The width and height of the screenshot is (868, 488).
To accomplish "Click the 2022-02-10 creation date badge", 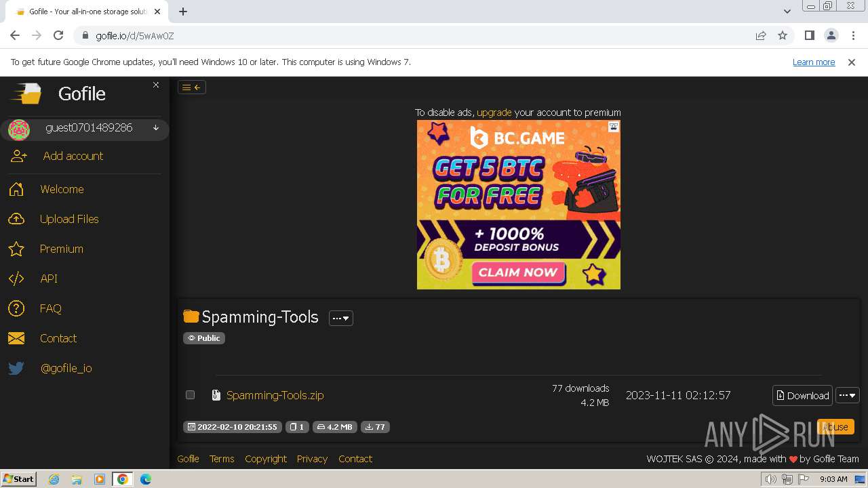I will click(x=233, y=427).
